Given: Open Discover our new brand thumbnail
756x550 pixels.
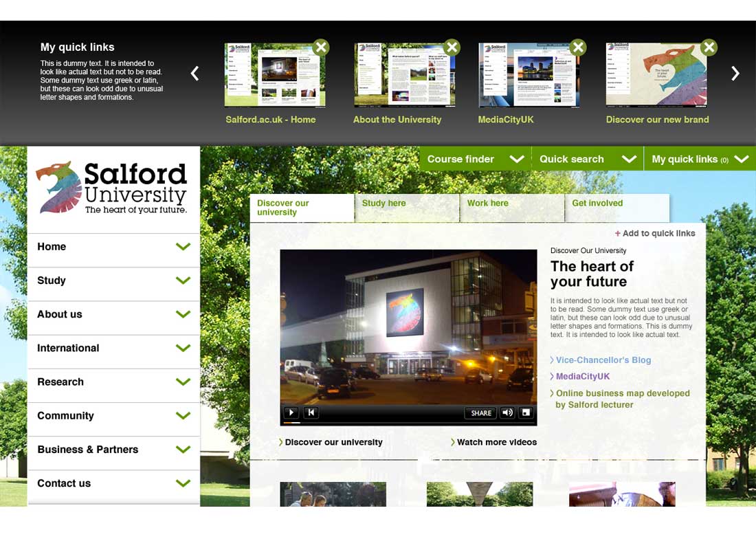Looking at the screenshot, I should (x=656, y=75).
